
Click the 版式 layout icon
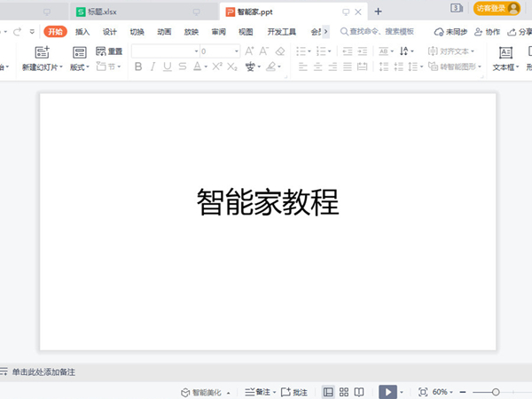[80, 52]
